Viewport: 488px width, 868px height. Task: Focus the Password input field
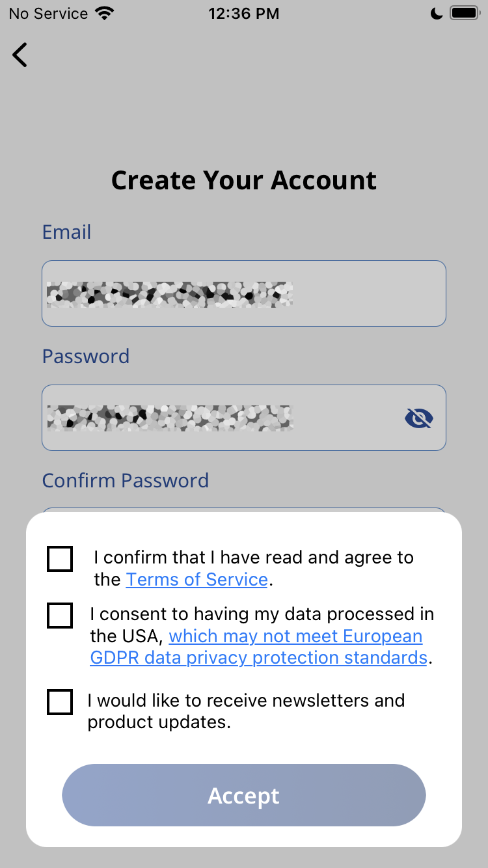[x=221, y=418]
